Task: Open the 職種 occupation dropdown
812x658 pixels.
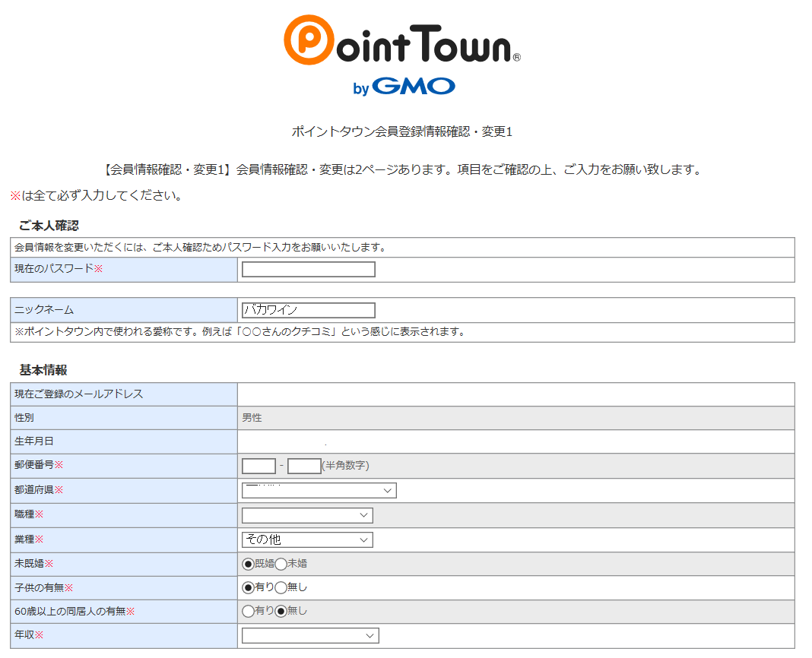Action: (307, 515)
